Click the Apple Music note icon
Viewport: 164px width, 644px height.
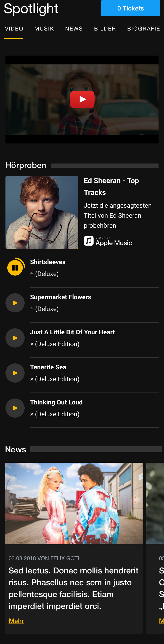(x=89, y=241)
